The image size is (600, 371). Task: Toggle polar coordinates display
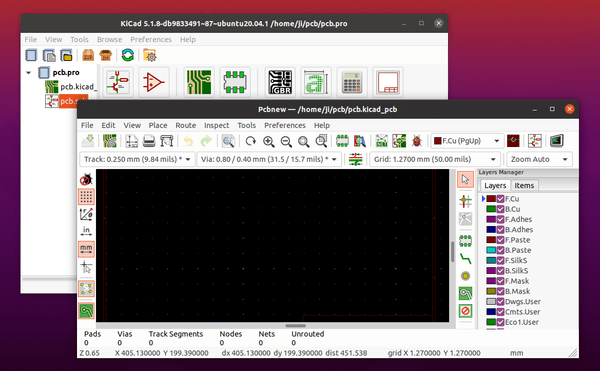click(x=86, y=215)
